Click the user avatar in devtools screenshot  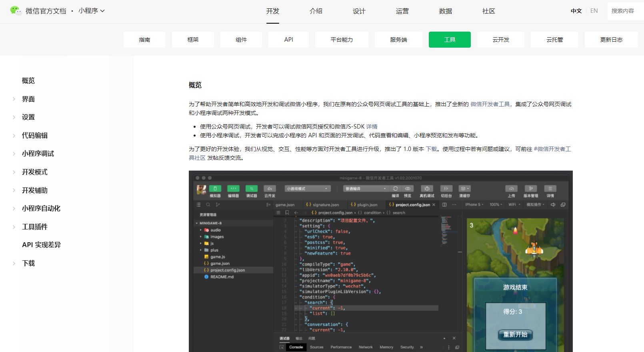click(x=202, y=190)
